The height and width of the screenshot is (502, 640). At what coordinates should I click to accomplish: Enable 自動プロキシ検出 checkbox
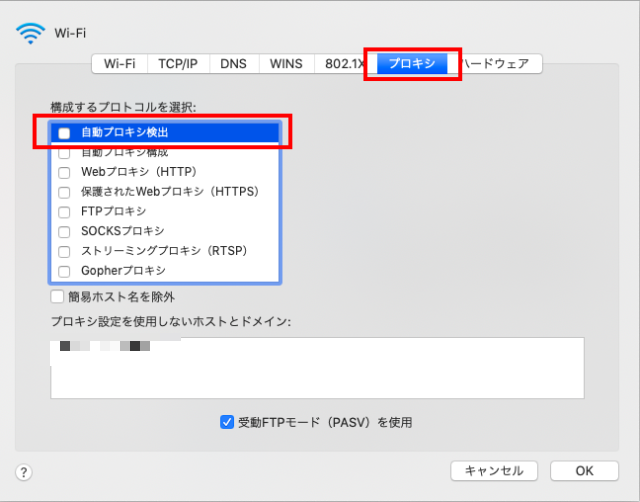tap(64, 133)
